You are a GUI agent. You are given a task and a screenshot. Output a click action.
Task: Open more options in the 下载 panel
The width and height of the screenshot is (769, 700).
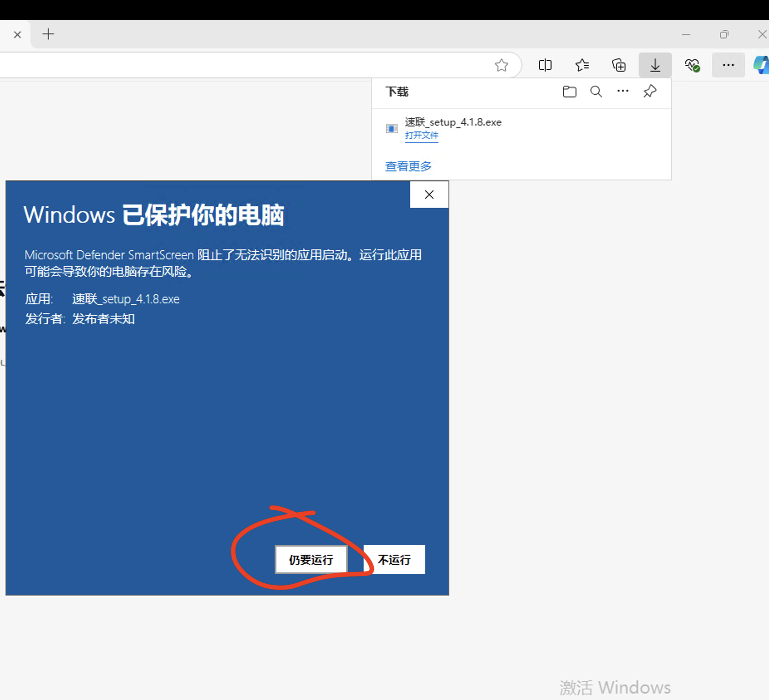623,91
